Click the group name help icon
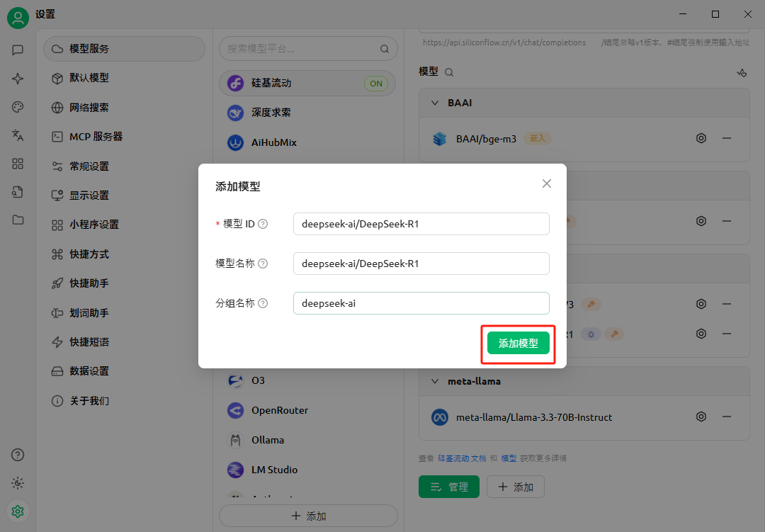Viewport: 765px width, 532px height. (263, 303)
